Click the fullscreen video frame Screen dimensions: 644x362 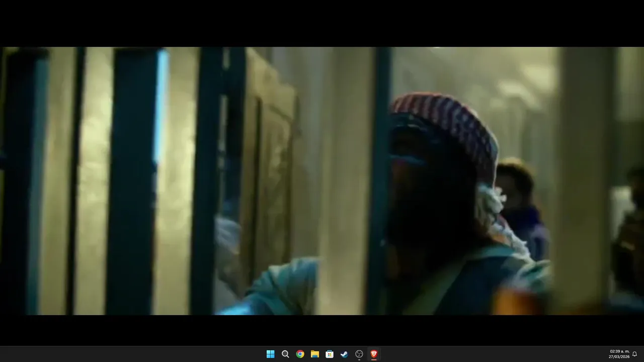[x=322, y=181]
